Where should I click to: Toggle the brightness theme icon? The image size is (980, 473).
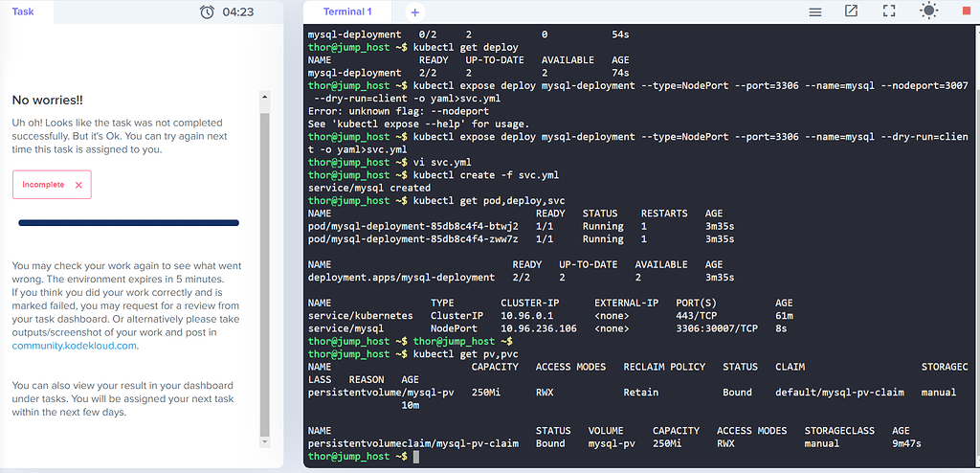(x=928, y=11)
